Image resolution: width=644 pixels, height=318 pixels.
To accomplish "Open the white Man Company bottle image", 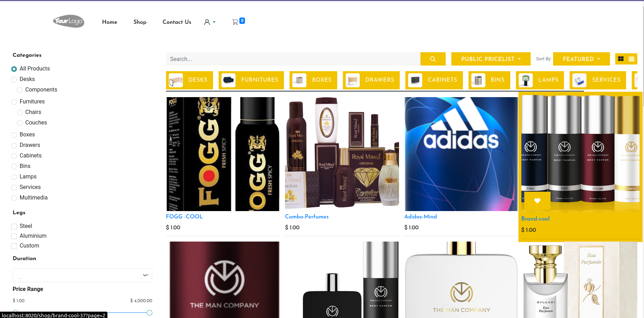I will [x=461, y=280].
